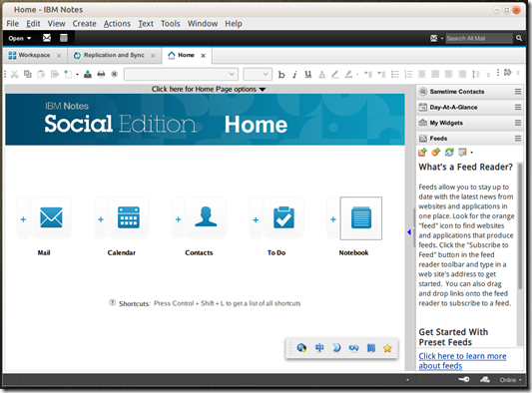Click the refresh feeds icon
Viewport: 532px width, 393px height.
click(449, 153)
